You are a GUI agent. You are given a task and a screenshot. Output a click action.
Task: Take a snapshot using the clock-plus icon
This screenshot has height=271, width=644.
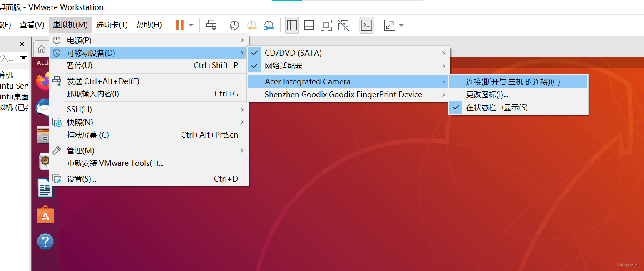coord(234,25)
